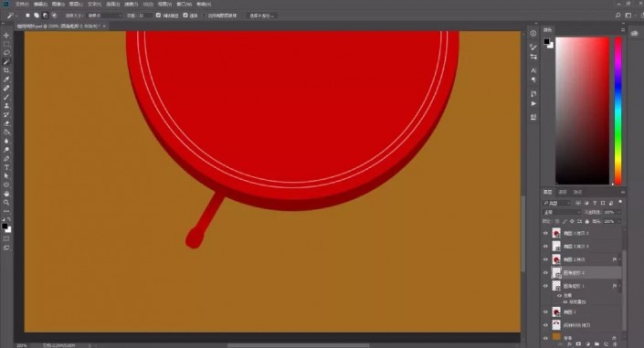
Task: Open the layer opacity dropdown arrow
Action: tap(619, 212)
